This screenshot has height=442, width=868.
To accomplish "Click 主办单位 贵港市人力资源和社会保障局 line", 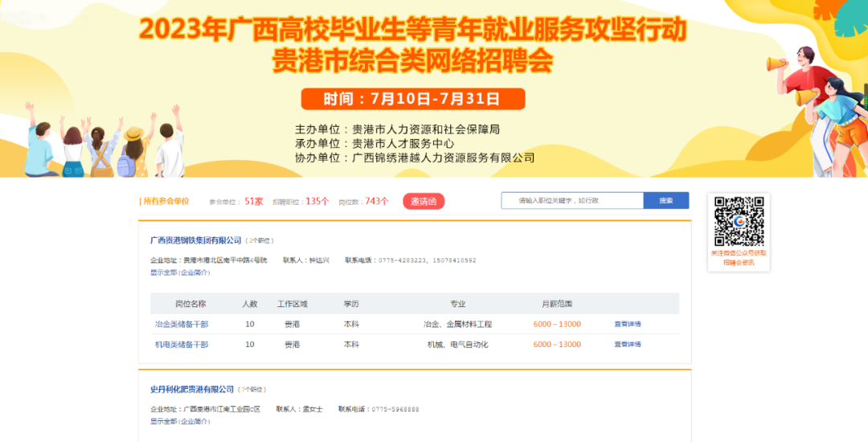I will [398, 129].
